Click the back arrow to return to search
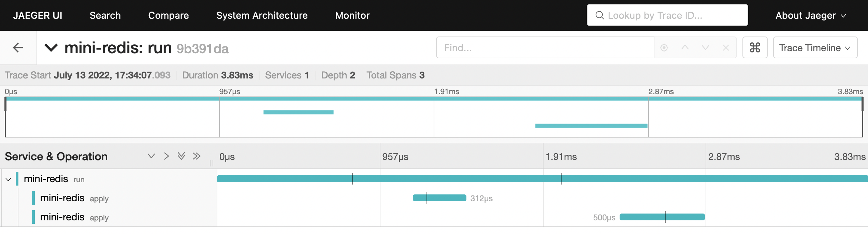 coord(17,47)
